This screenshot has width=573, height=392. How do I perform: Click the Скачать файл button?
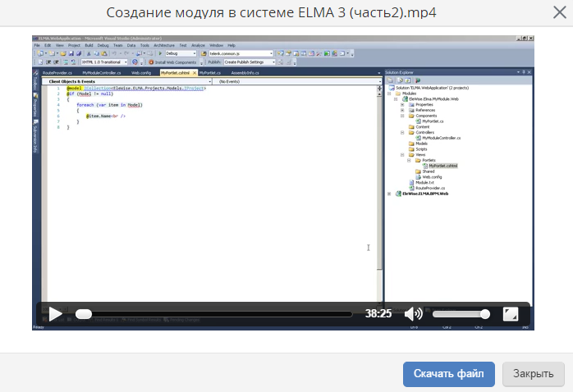(x=448, y=373)
